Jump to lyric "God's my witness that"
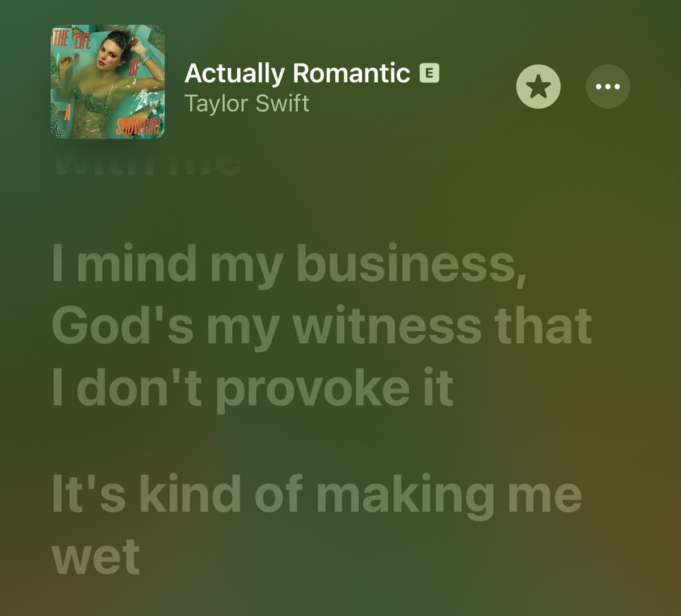This screenshot has width=681, height=616. click(322, 328)
